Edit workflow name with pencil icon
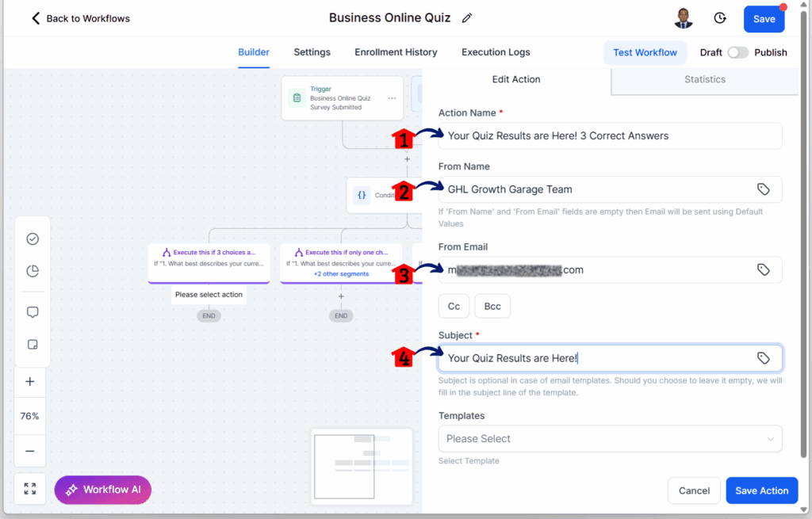The height and width of the screenshot is (519, 812). point(467,18)
